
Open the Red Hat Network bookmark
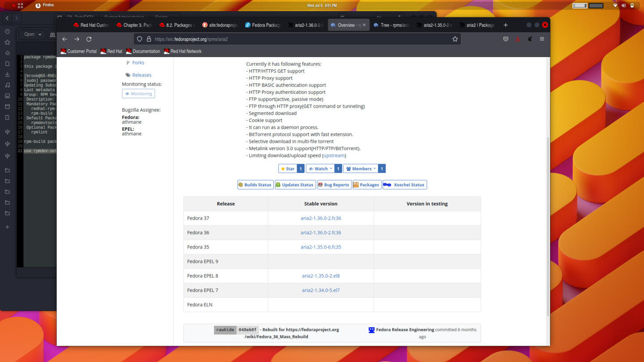pyautogui.click(x=182, y=51)
